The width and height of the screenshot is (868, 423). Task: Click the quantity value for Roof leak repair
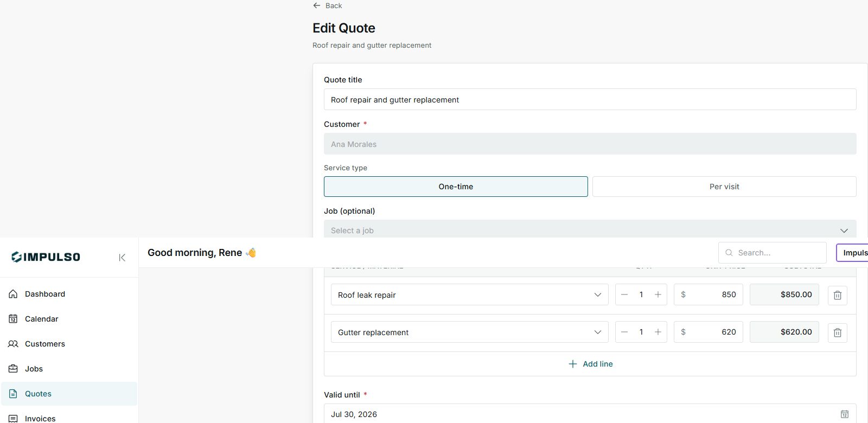click(x=641, y=294)
